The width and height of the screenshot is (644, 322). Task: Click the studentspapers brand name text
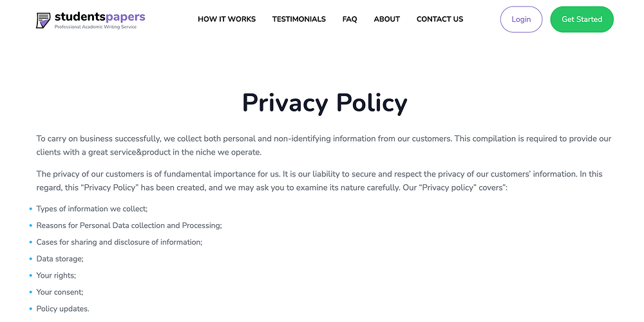[100, 17]
